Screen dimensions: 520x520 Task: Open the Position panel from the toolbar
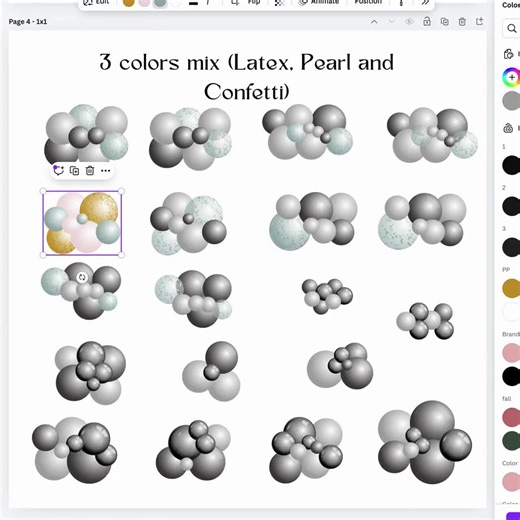click(x=368, y=2)
